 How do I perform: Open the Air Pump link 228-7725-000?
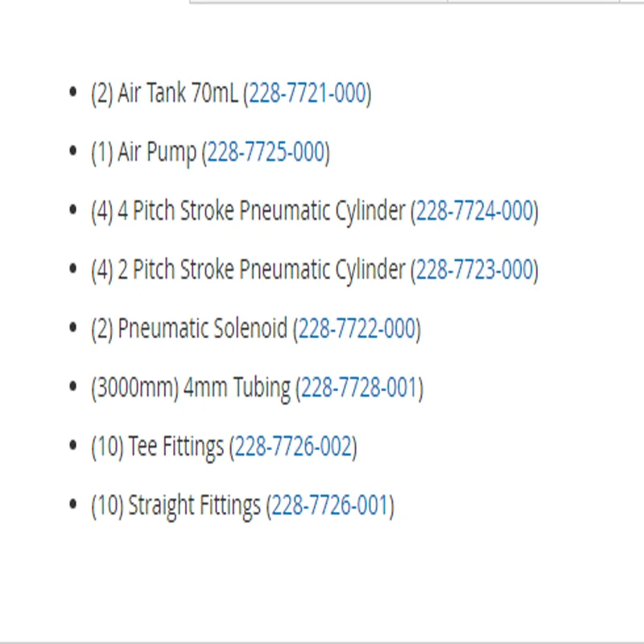[266, 152]
